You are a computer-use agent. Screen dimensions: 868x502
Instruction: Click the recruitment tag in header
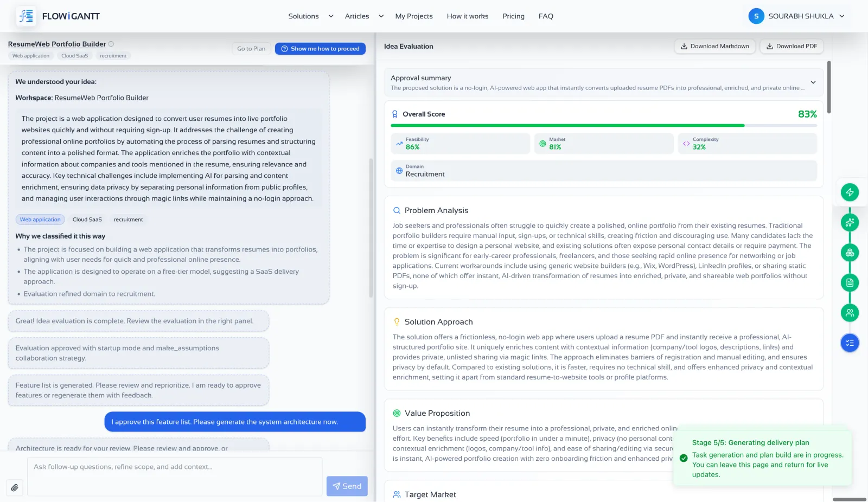tap(113, 56)
